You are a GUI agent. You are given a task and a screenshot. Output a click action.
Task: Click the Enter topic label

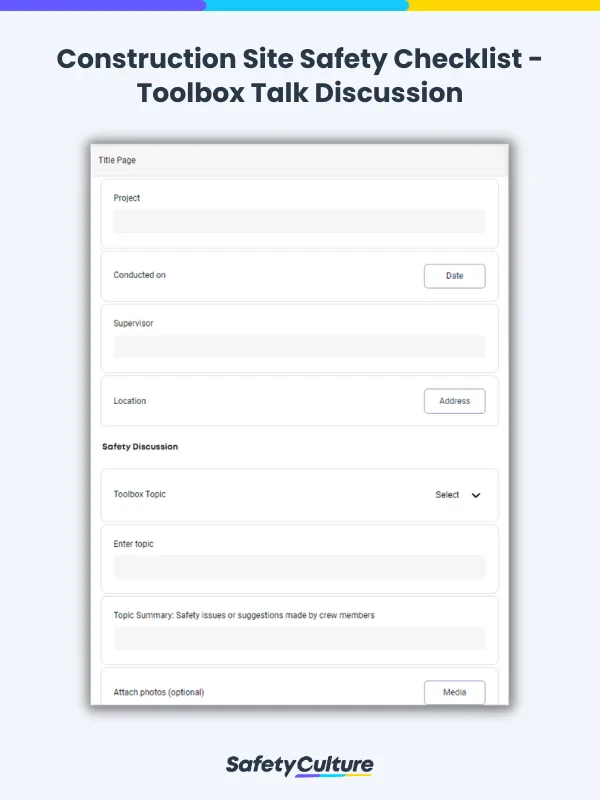point(134,544)
